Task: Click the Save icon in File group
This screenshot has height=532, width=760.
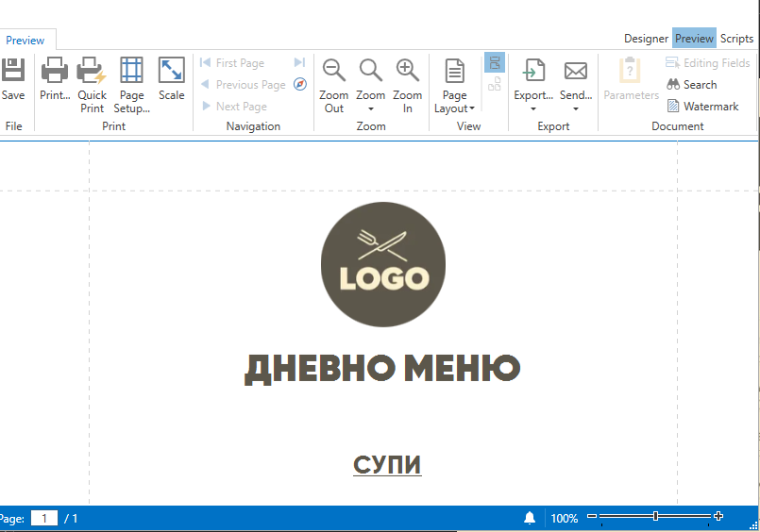Action: click(12, 72)
